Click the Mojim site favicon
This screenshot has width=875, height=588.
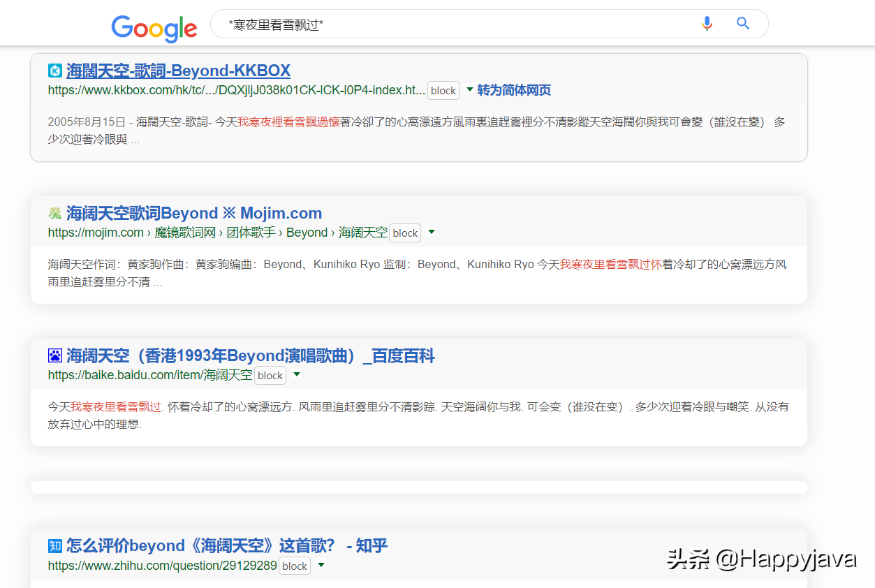pyautogui.click(x=55, y=213)
